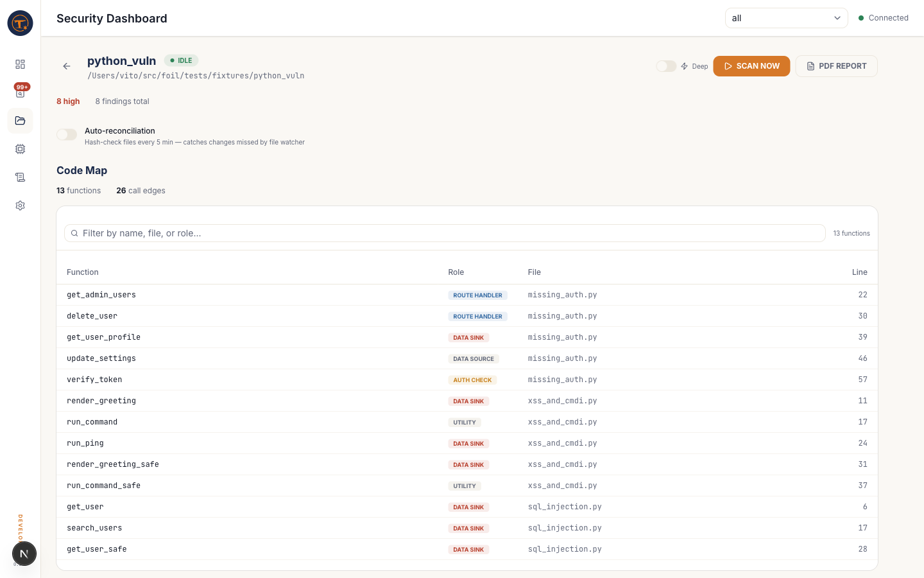Click the Next.js dev tools badge
The width and height of the screenshot is (924, 578).
24,554
